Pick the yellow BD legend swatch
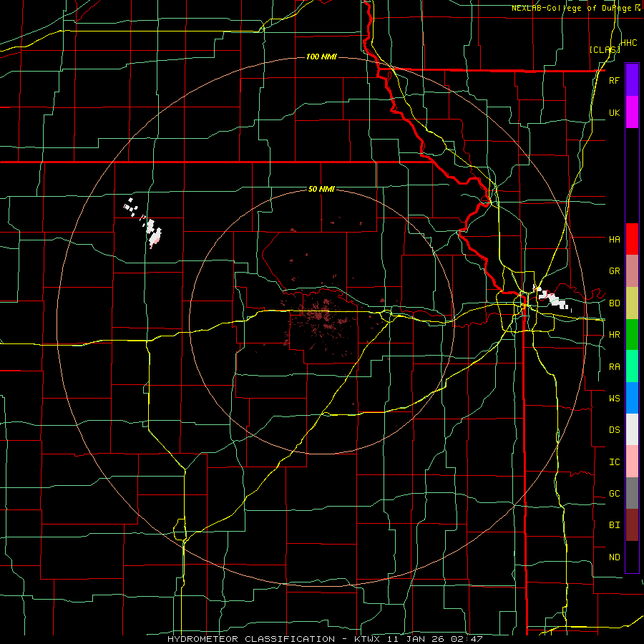 (x=632, y=303)
